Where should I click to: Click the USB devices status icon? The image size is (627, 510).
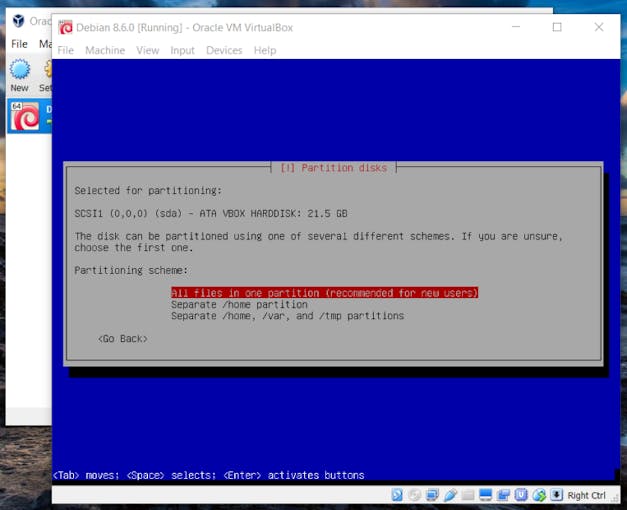[450, 495]
